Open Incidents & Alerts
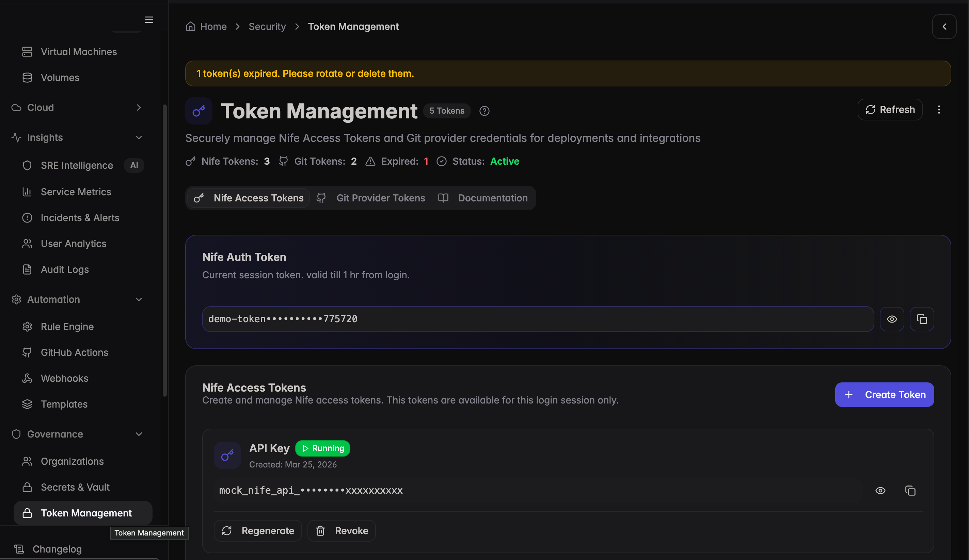Image resolution: width=969 pixels, height=560 pixels. click(80, 217)
